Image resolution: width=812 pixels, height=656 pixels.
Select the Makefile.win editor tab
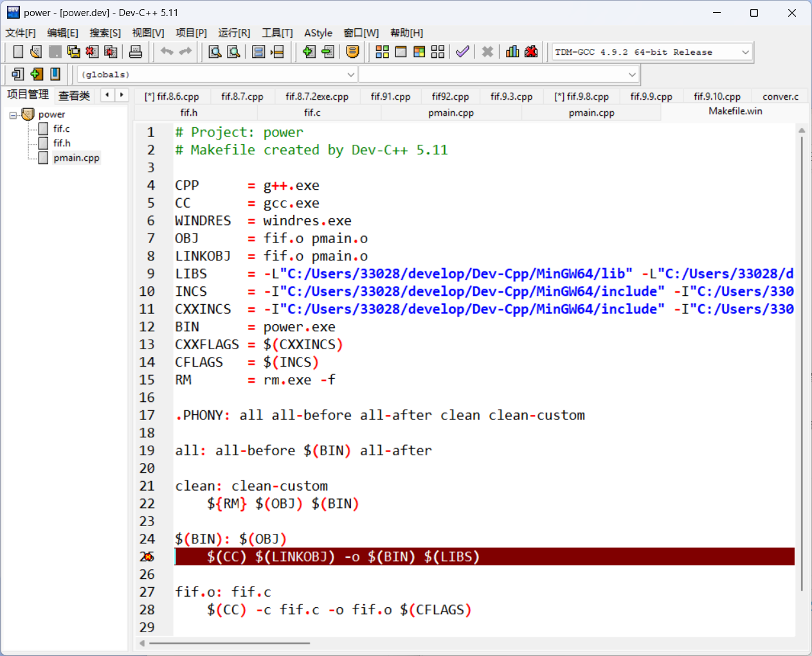735,111
